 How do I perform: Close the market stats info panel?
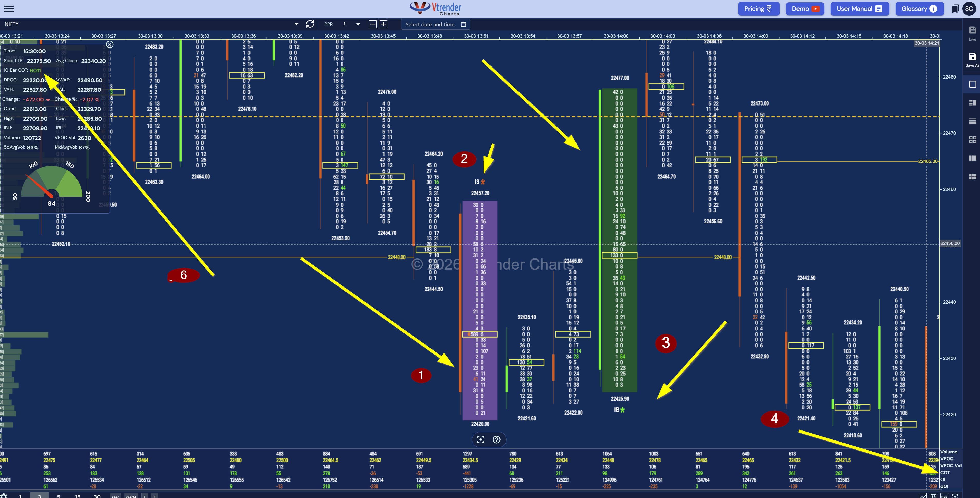point(110,44)
